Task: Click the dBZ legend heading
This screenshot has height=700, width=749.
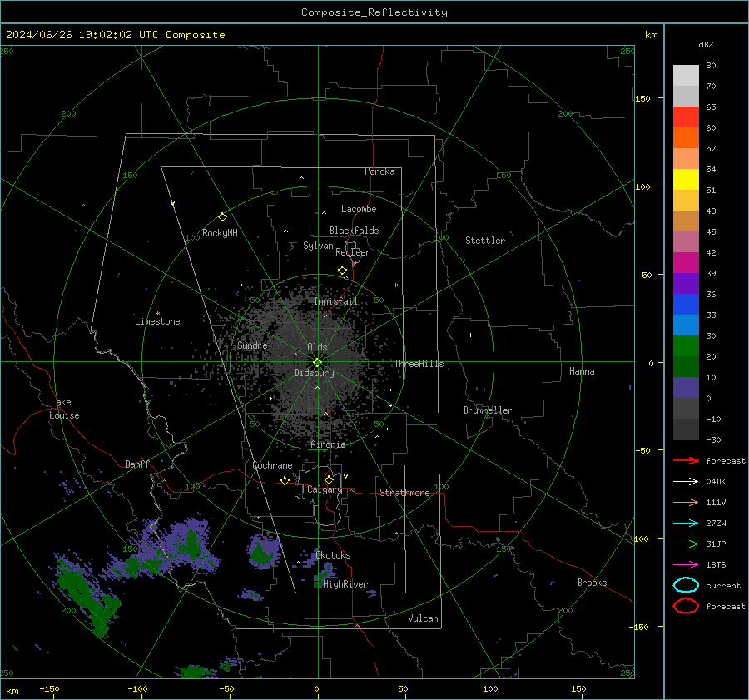Action: click(x=706, y=44)
